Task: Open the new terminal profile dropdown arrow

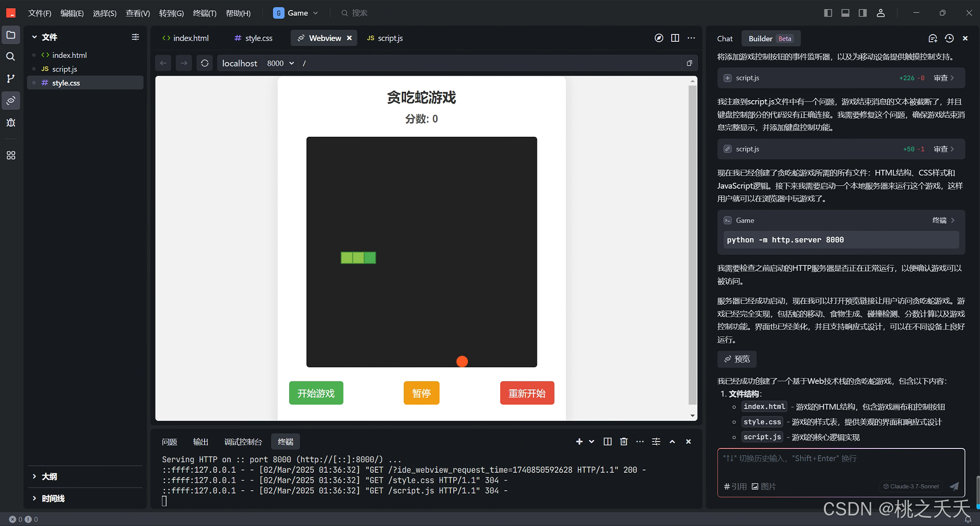Action: pyautogui.click(x=591, y=442)
